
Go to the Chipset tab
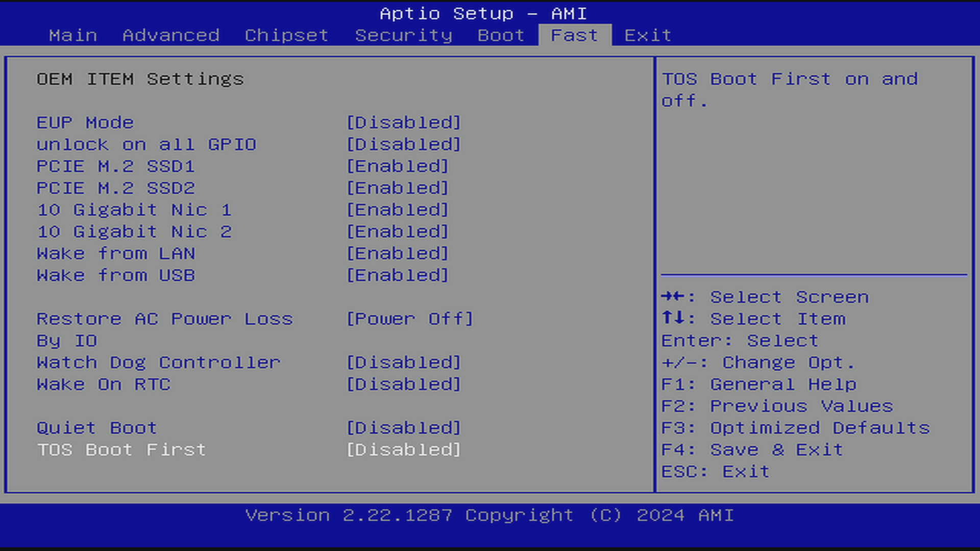[x=286, y=35]
